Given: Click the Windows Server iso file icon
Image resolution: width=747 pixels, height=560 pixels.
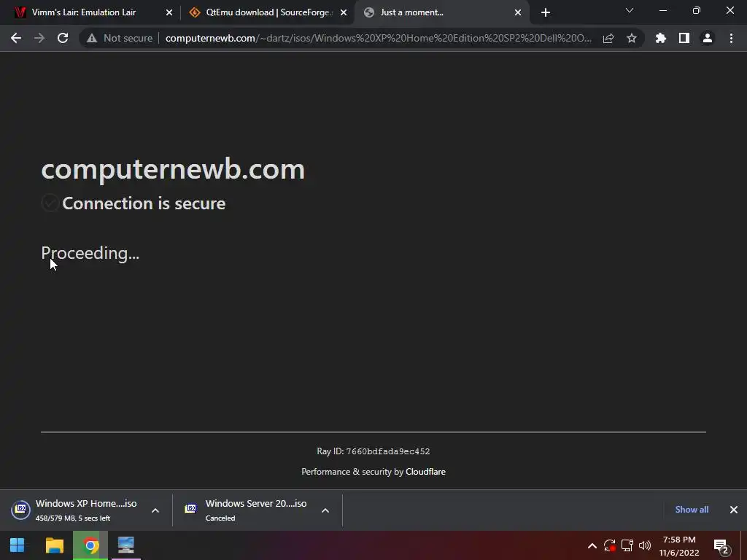Looking at the screenshot, I should [190, 509].
